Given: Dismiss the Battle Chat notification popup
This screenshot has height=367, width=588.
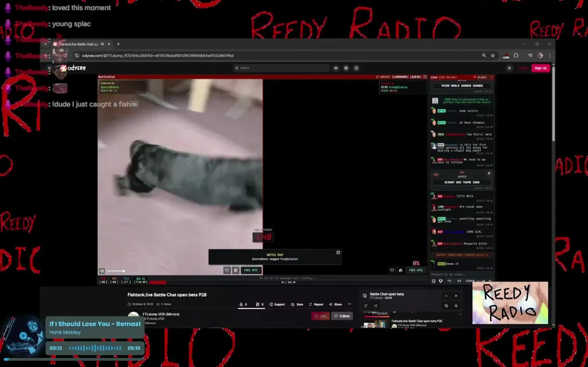Looking at the screenshot, I should [x=338, y=252].
